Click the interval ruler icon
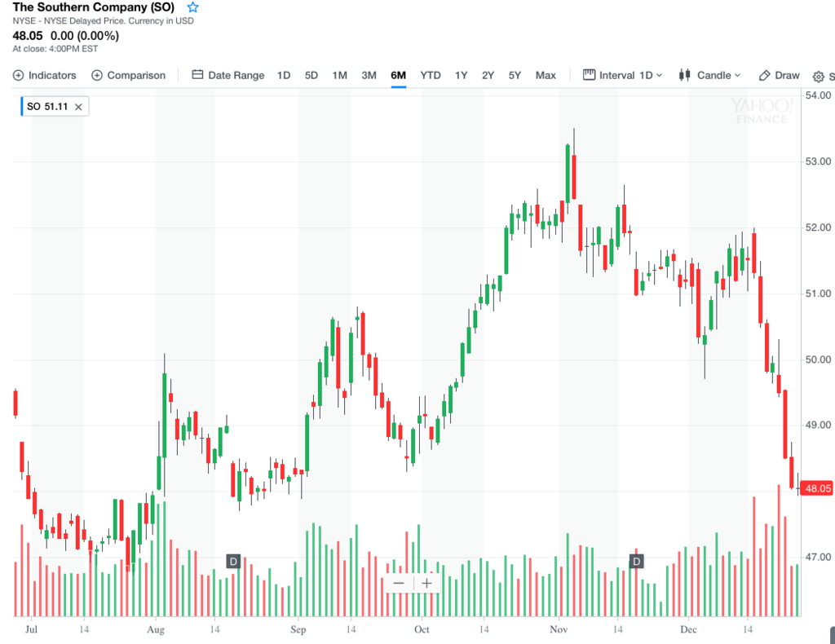This screenshot has height=644, width=835. point(589,74)
